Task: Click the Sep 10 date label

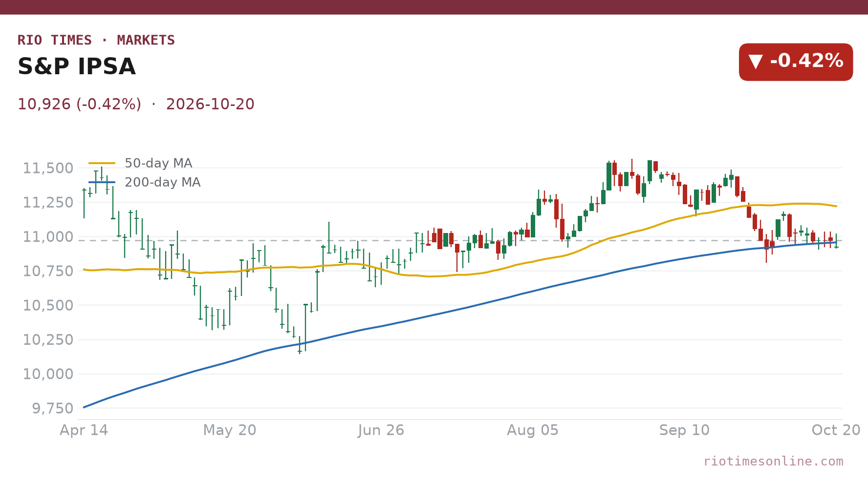Action: coord(684,430)
